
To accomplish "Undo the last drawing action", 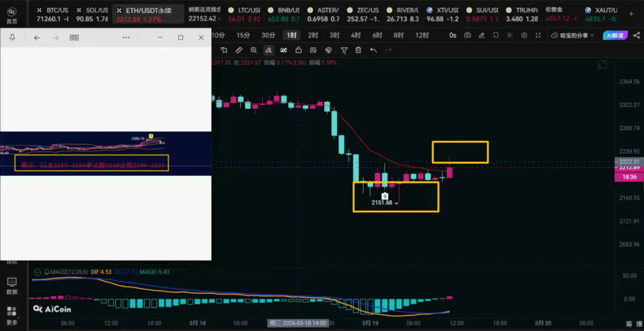I will point(373,50).
